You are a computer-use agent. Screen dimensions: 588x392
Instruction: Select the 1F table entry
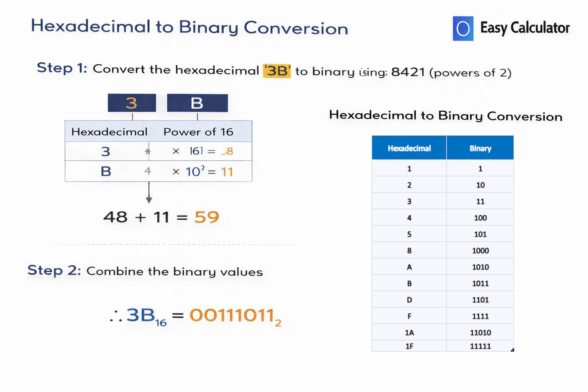409,346
